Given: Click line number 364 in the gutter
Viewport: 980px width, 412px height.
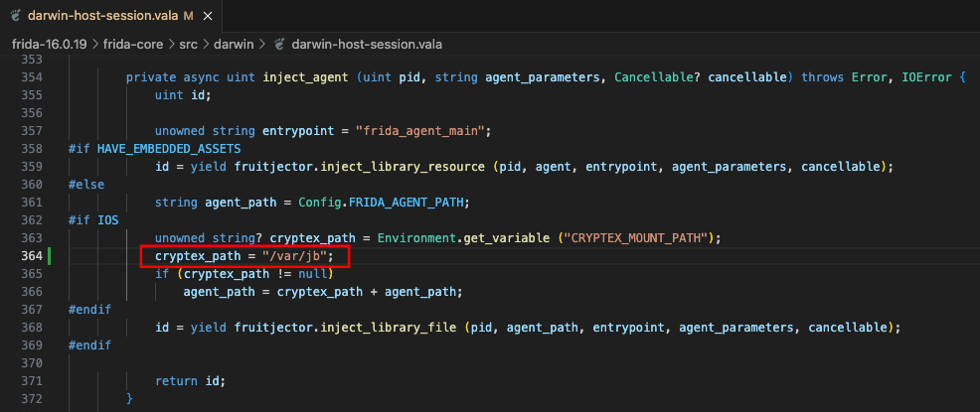Looking at the screenshot, I should tap(31, 256).
